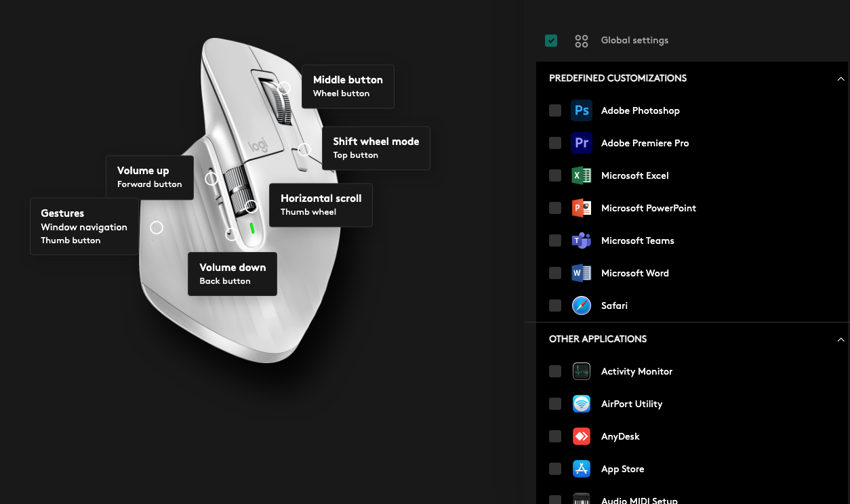Select the forward button hotspot on the mouse
The image size is (850, 504).
pos(211,179)
